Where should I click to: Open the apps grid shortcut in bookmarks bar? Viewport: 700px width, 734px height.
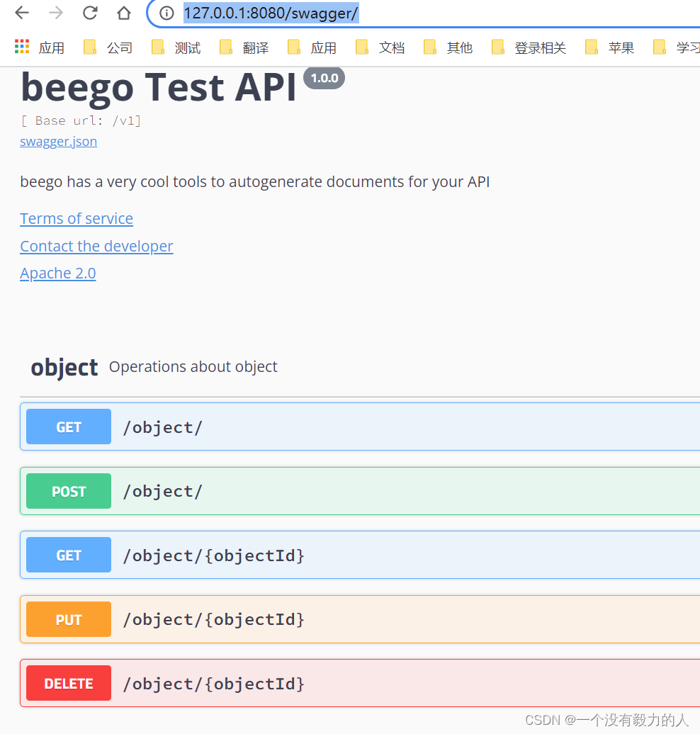point(40,47)
